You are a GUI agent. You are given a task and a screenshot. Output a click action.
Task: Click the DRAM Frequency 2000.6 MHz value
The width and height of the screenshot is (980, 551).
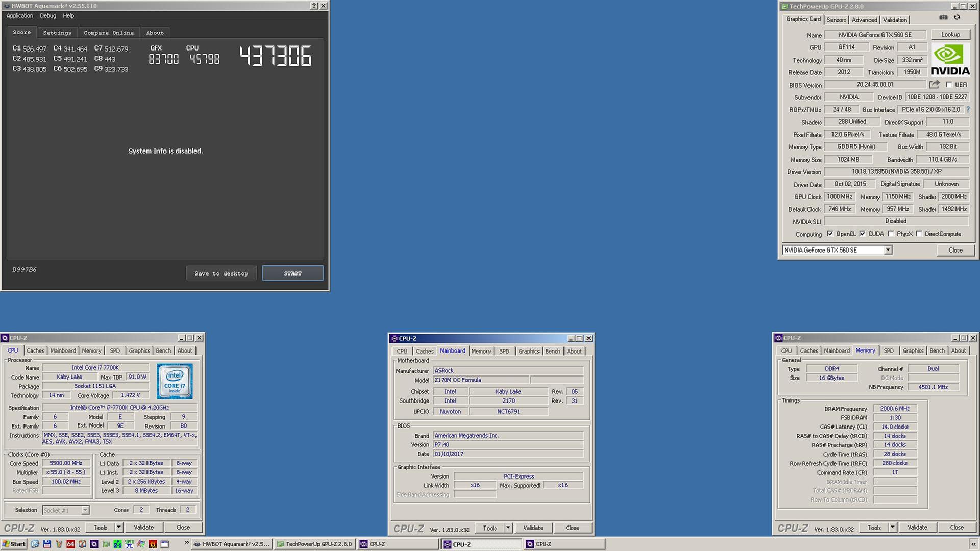(895, 409)
